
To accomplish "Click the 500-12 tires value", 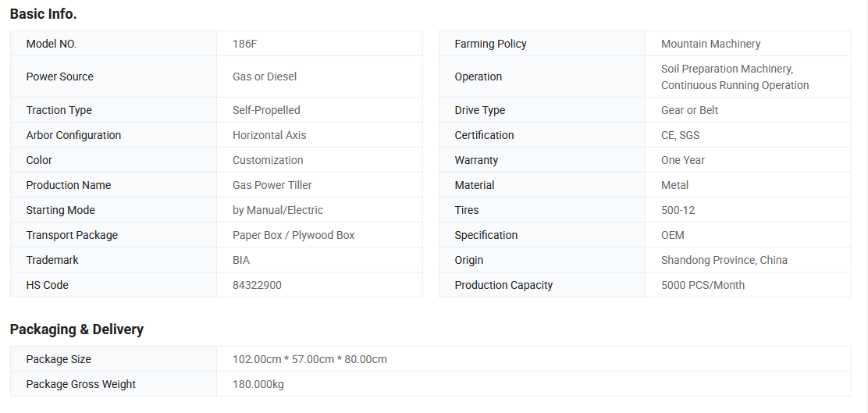I will pos(678,210).
